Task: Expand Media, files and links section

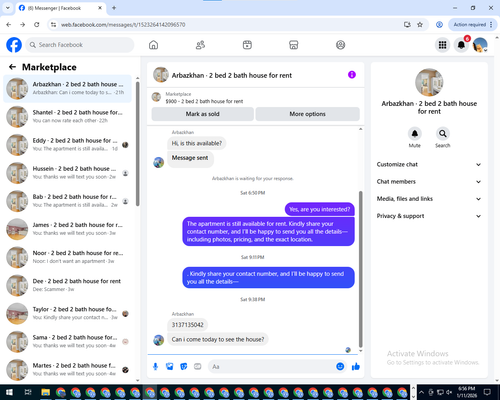Action: point(429,199)
